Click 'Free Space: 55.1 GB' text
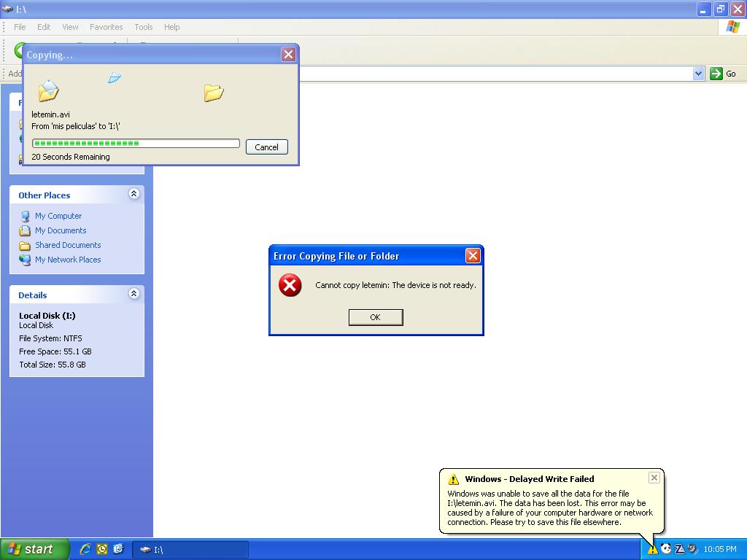Viewport: 747px width, 560px height. coord(55,351)
